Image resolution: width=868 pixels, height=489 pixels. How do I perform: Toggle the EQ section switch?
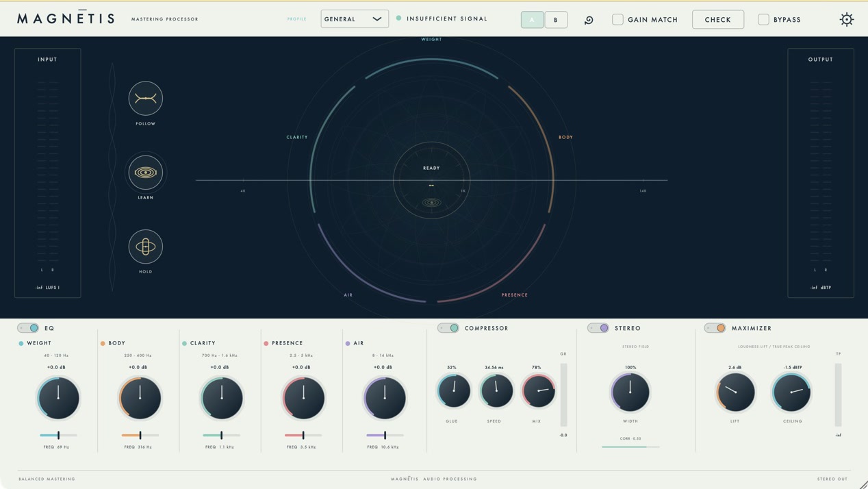tap(28, 328)
